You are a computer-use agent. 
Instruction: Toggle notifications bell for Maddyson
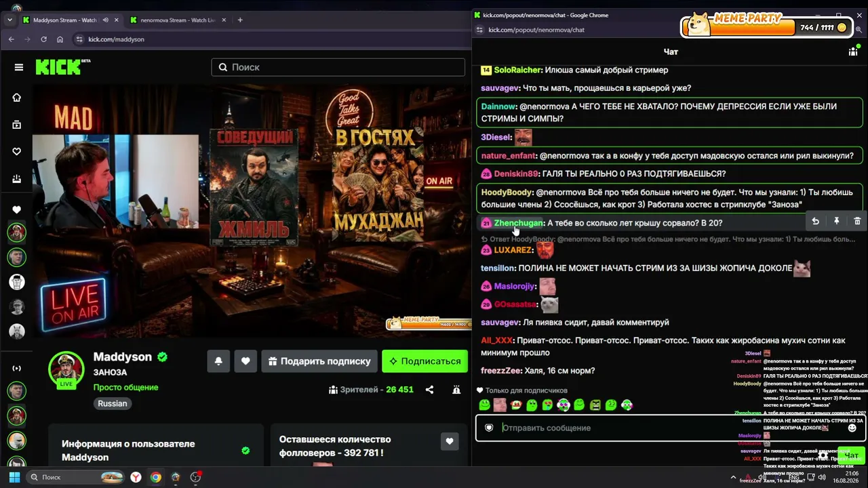[218, 361]
